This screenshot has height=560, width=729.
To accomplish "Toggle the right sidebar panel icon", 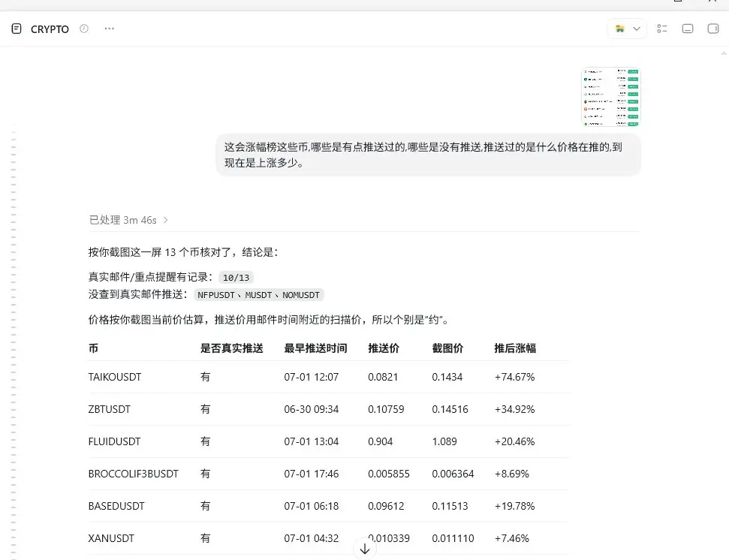I will (712, 29).
